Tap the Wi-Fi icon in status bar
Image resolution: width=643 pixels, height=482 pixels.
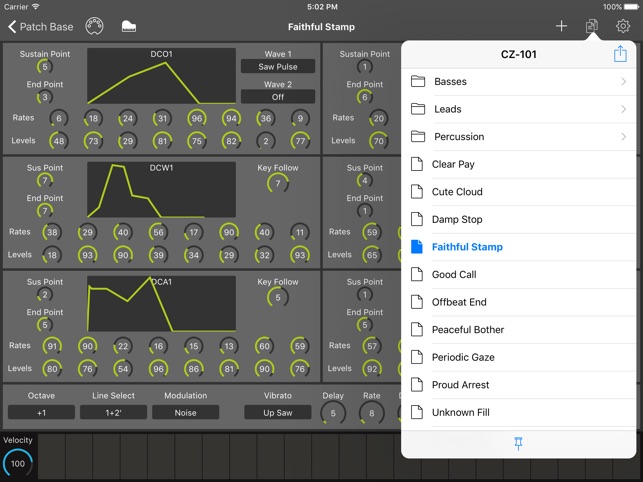36,7
